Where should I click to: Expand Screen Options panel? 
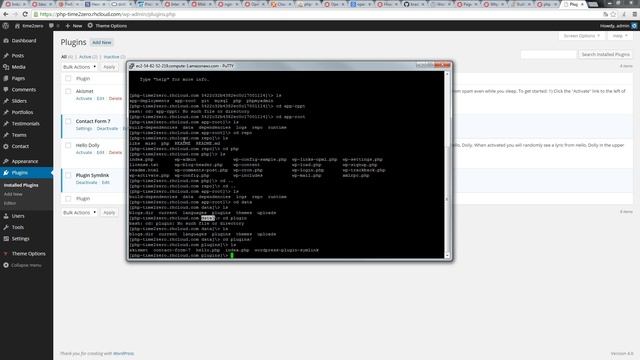(x=581, y=36)
